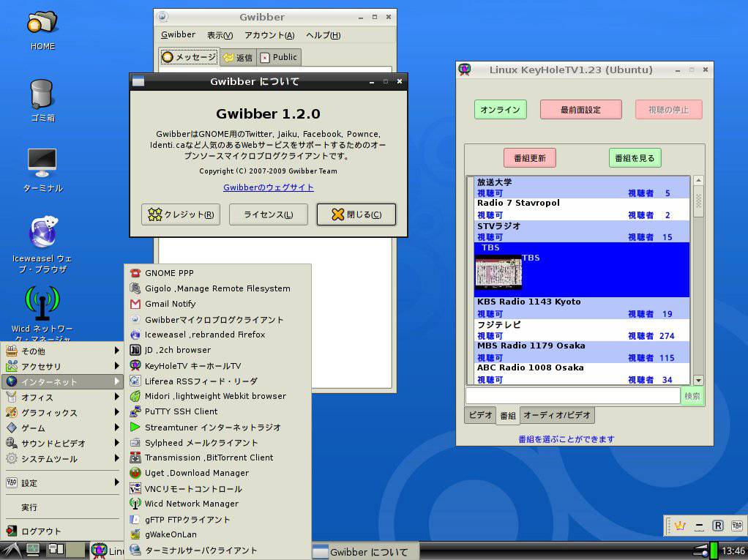The height and width of the screenshot is (560, 748).
Task: Expand the ゲーム submenu
Action: pos(62,428)
